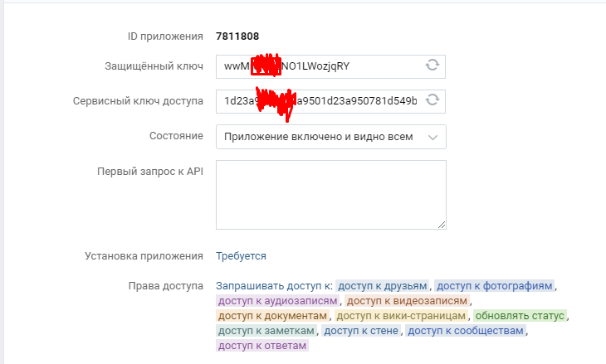Image resolution: width=606 pixels, height=364 pixels.
Task: Pick the доступ к сообществам permission tag
Action: [x=466, y=331]
